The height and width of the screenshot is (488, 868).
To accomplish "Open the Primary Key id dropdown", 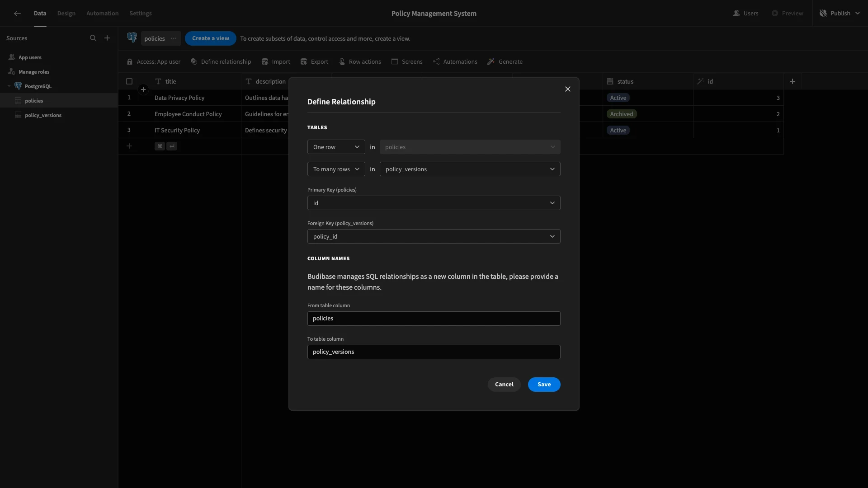I will pos(434,203).
